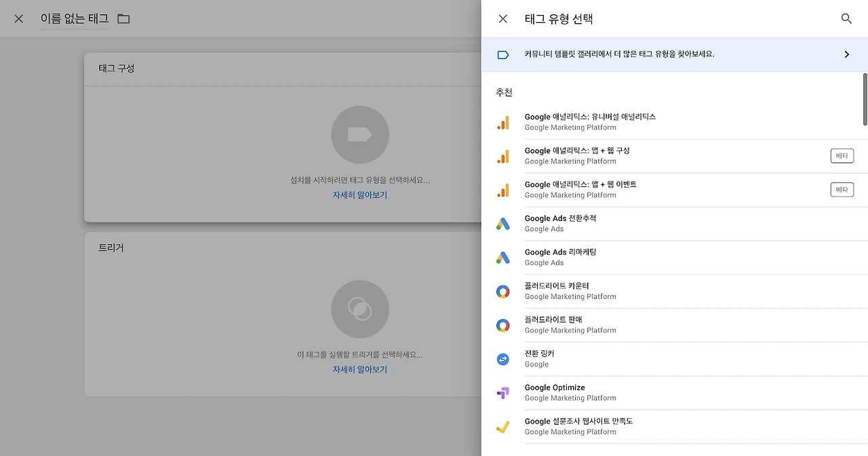Click the trigger placeholder circles icon
868x456 pixels.
[360, 310]
